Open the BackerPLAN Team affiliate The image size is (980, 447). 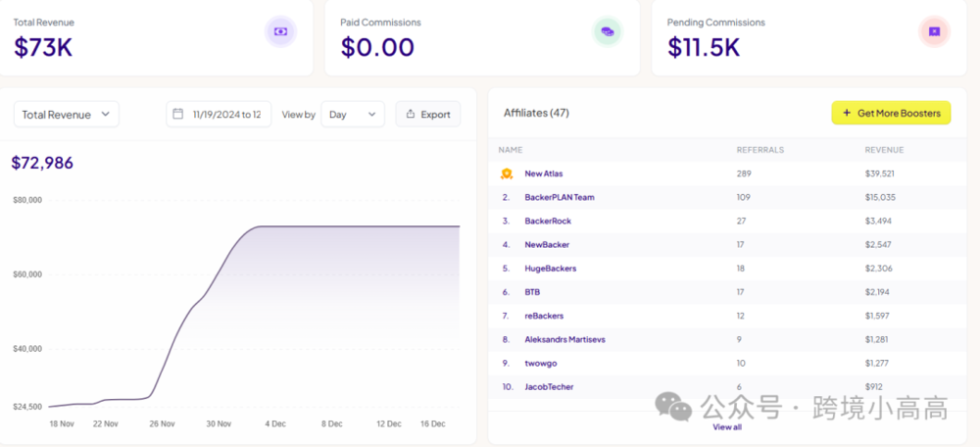[x=560, y=197]
